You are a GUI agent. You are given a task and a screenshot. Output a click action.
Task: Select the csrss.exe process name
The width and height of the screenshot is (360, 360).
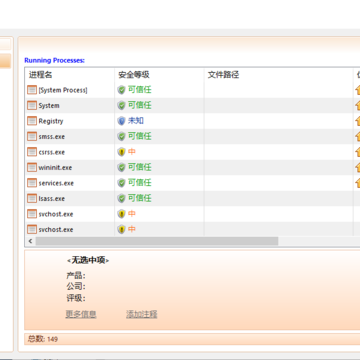[52, 152]
